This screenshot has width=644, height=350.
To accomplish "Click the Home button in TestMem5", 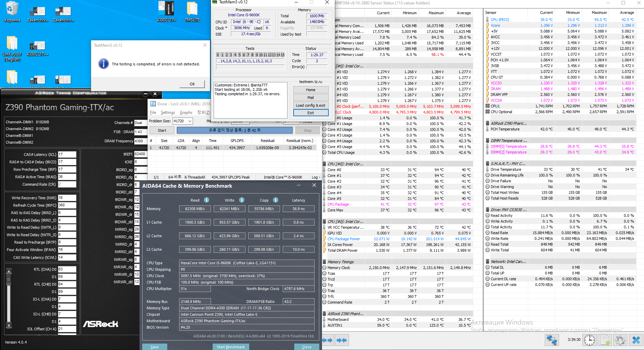I will point(310,90).
